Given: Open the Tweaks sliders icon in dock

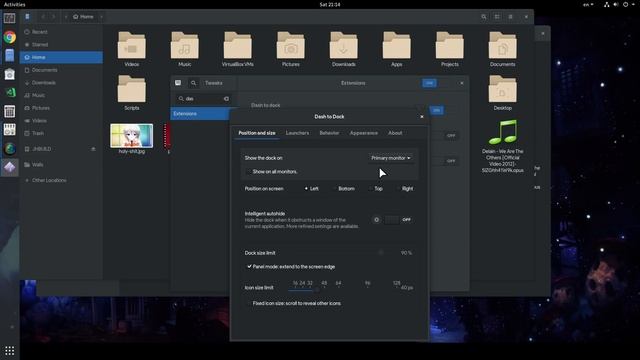Looking at the screenshot, I should [x=10, y=130].
